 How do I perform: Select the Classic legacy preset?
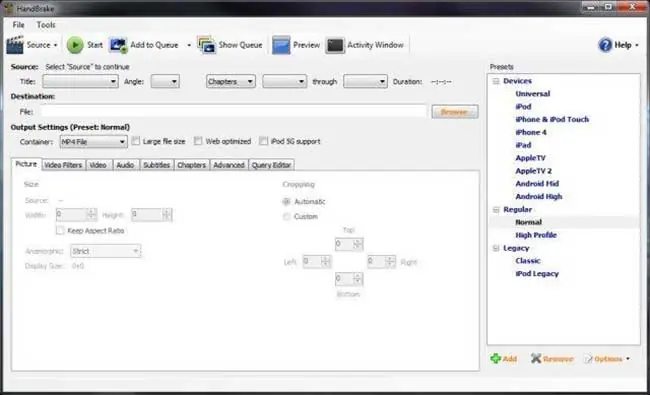528,261
